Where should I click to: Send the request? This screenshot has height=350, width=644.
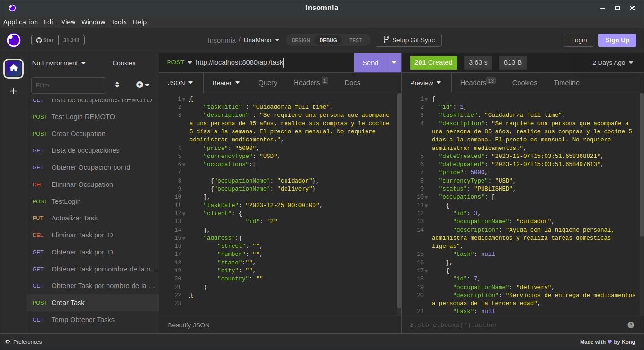pos(370,63)
